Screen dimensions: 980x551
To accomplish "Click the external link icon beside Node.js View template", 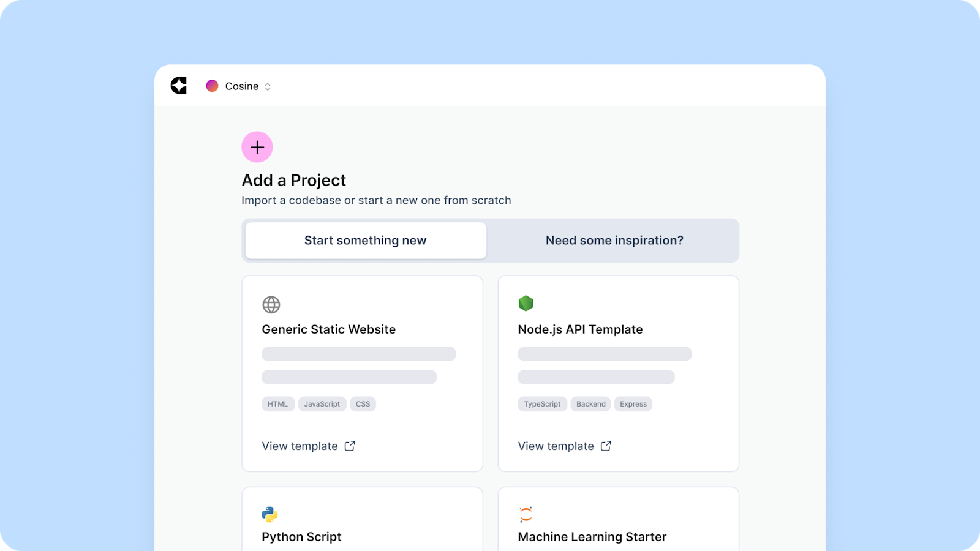I will [x=606, y=446].
